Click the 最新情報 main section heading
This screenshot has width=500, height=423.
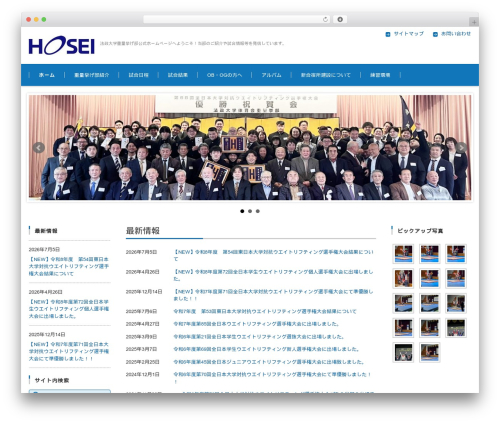coord(143,231)
